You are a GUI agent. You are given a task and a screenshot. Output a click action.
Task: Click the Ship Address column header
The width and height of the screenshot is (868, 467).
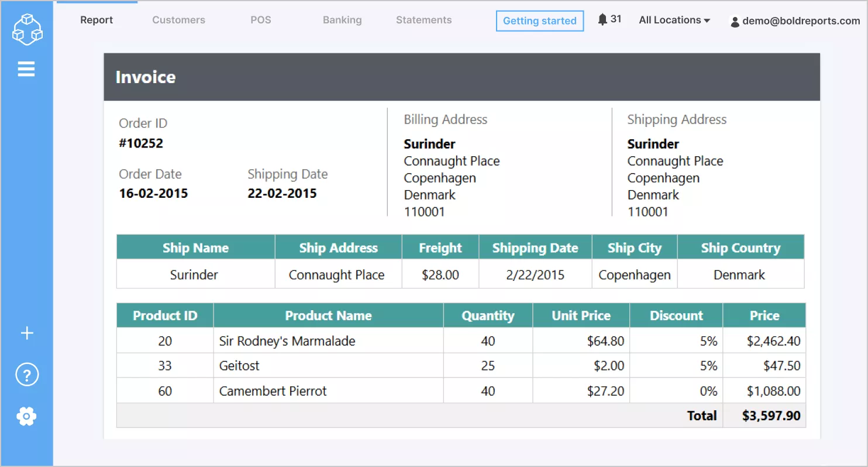click(x=339, y=248)
